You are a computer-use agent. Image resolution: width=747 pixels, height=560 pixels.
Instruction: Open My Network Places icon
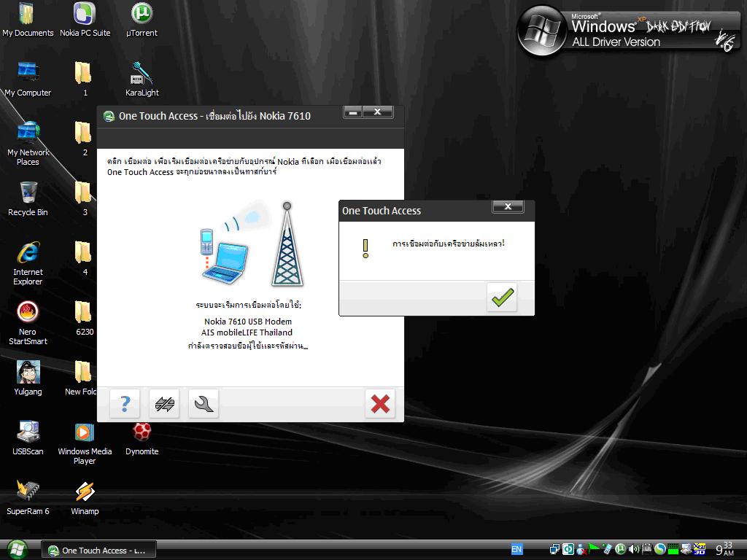28,144
